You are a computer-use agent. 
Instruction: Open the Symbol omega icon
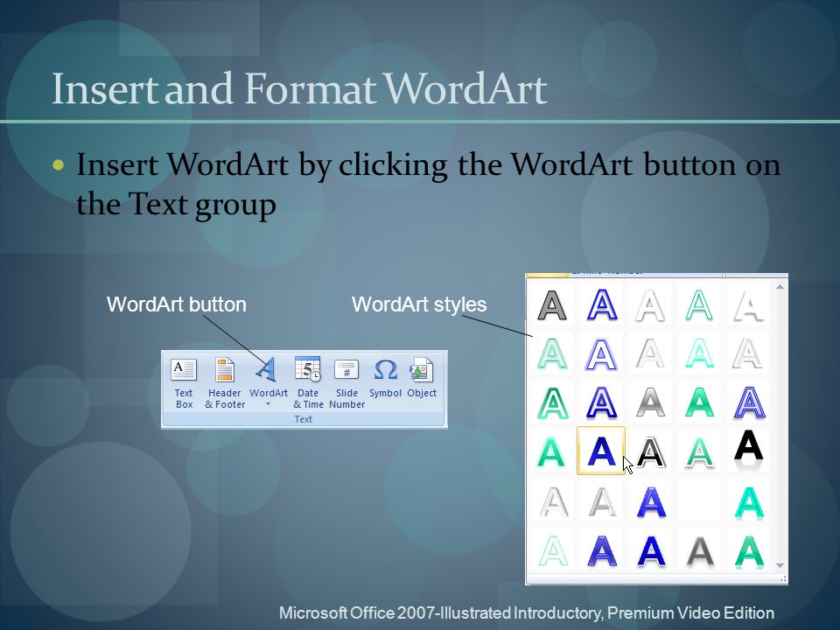tap(385, 369)
